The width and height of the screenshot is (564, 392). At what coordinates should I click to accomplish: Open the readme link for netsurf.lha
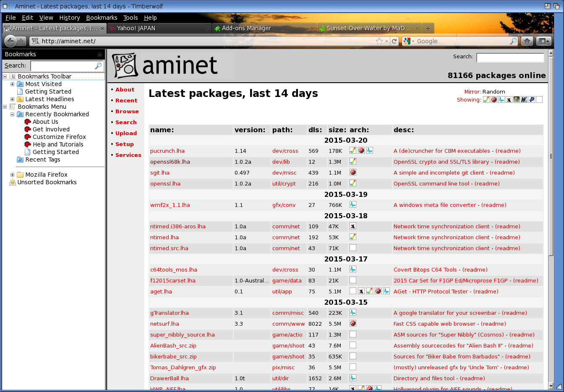coord(493,324)
